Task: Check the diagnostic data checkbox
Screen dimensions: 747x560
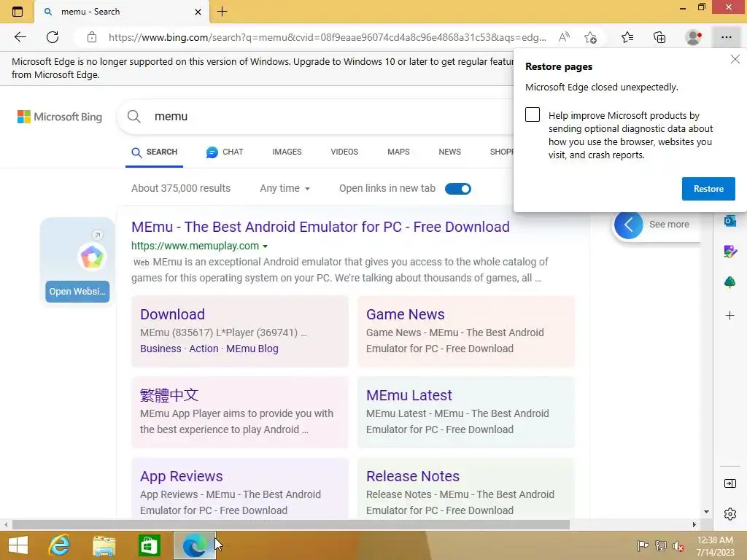Action: point(532,114)
